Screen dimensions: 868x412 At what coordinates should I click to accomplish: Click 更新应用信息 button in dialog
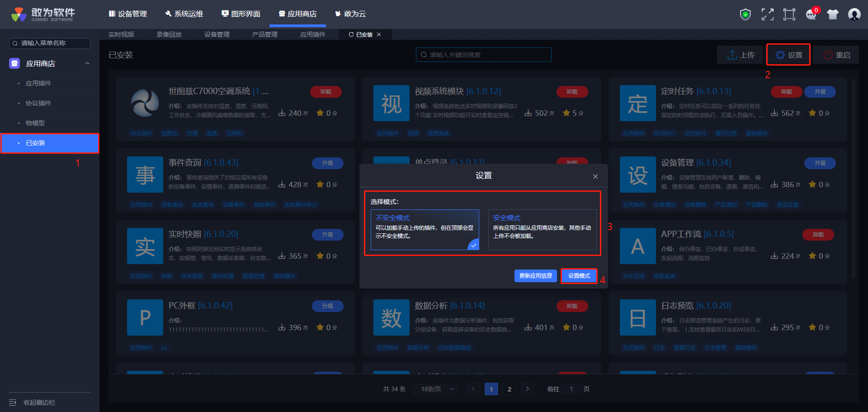click(536, 276)
